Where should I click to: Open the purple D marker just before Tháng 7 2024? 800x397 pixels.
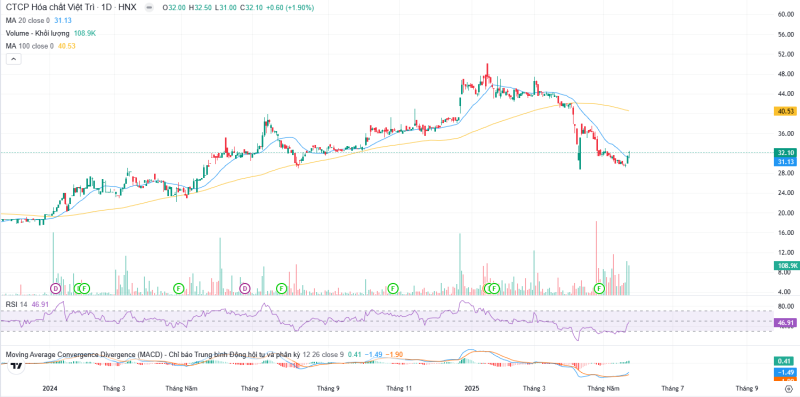pos(245,289)
